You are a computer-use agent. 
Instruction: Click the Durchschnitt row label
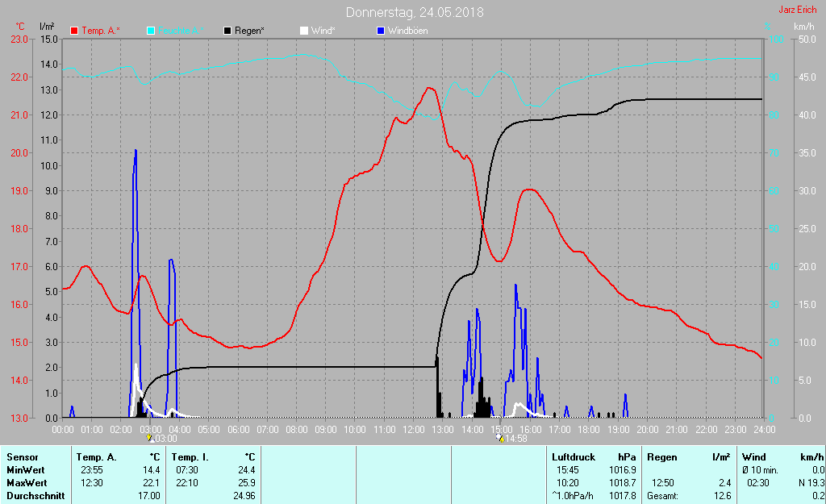[x=35, y=496]
